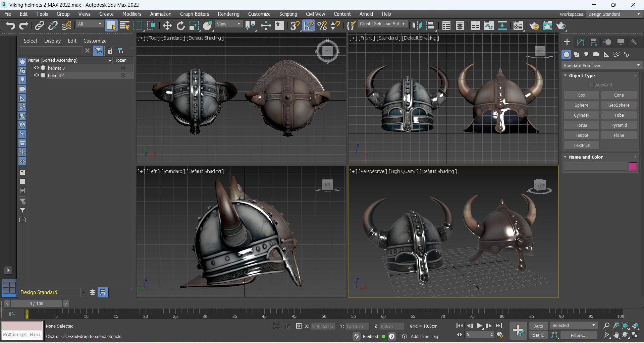Image resolution: width=644 pixels, height=343 pixels.
Task: Click the Undo arrow icon
Action: coord(10,25)
